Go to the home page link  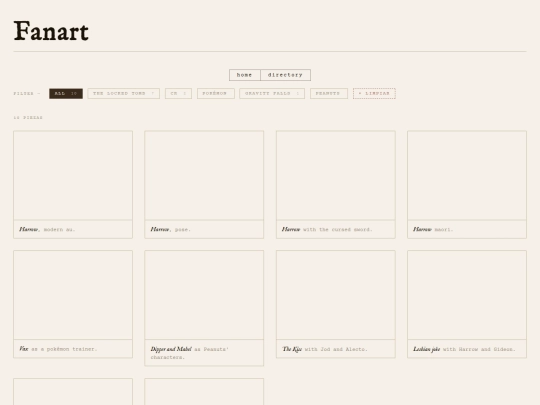(x=245, y=75)
